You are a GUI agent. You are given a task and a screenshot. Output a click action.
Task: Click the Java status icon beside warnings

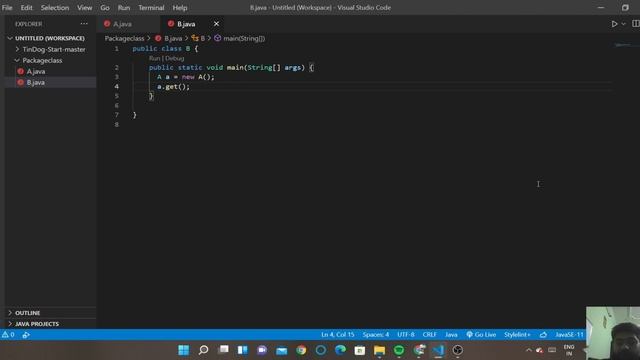point(26,335)
